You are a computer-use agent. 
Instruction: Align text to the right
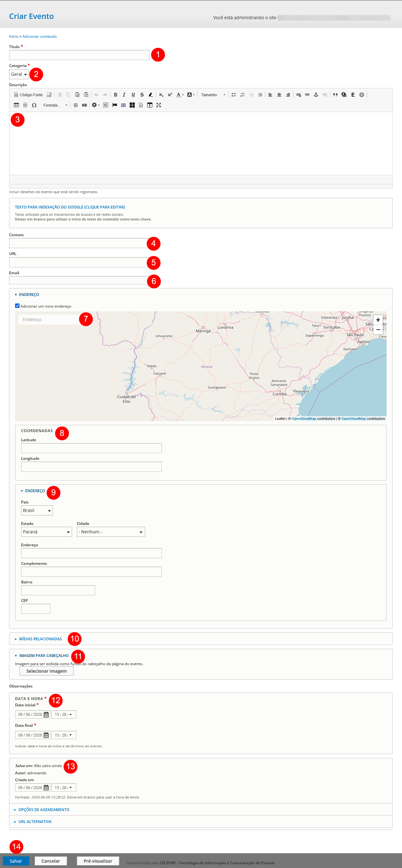[x=288, y=95]
